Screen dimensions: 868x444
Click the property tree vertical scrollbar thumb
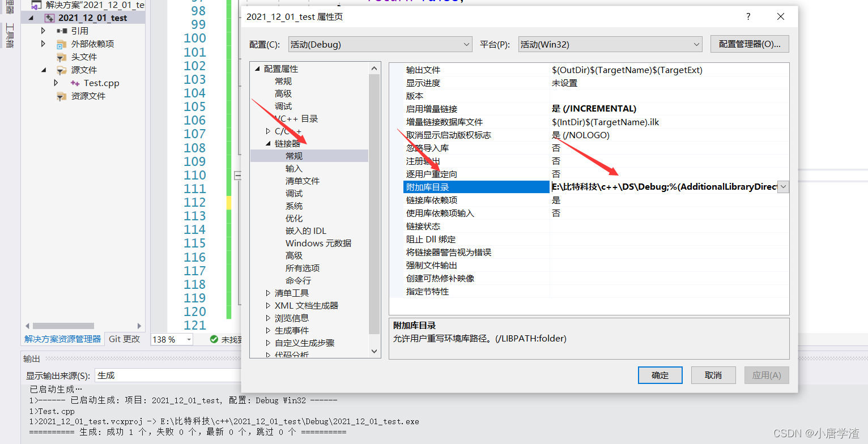tap(374, 204)
